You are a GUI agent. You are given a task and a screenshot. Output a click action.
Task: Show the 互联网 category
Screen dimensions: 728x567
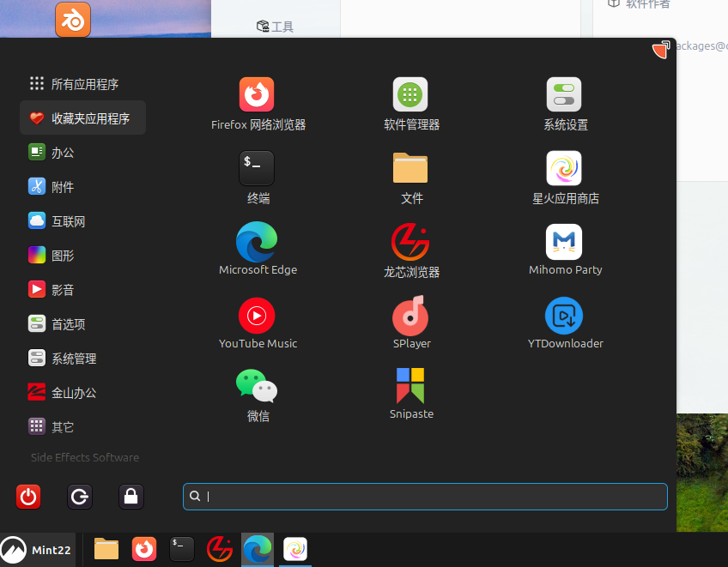pyautogui.click(x=82, y=220)
